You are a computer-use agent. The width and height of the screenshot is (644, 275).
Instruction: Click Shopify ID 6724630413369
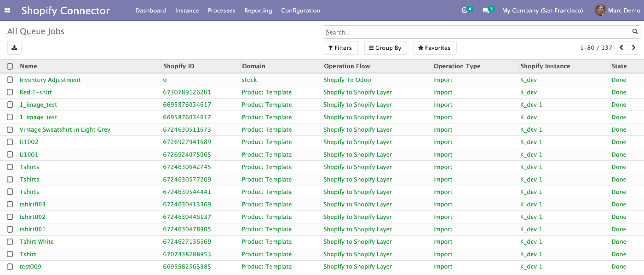coord(187,204)
